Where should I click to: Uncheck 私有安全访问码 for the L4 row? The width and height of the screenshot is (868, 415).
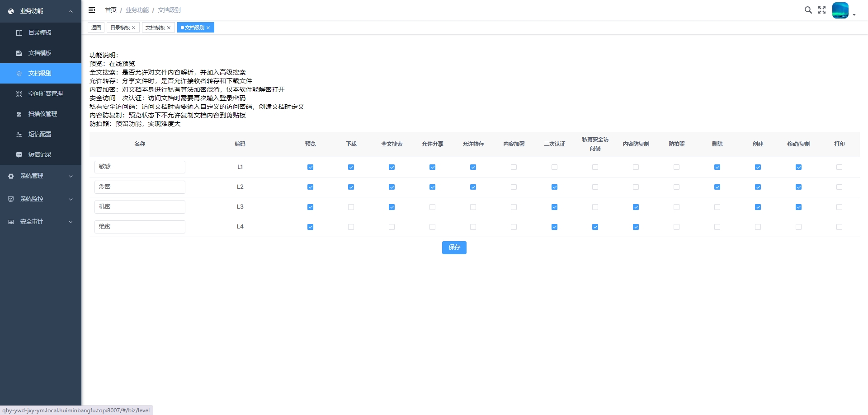pyautogui.click(x=595, y=227)
